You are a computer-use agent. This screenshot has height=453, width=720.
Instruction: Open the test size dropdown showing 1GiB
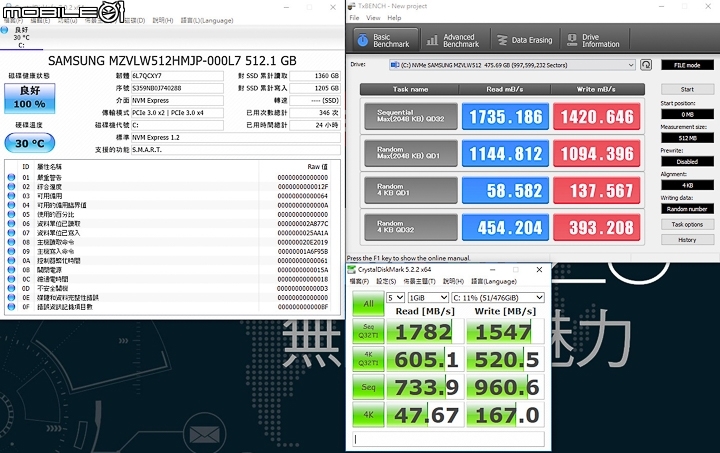[x=428, y=297]
